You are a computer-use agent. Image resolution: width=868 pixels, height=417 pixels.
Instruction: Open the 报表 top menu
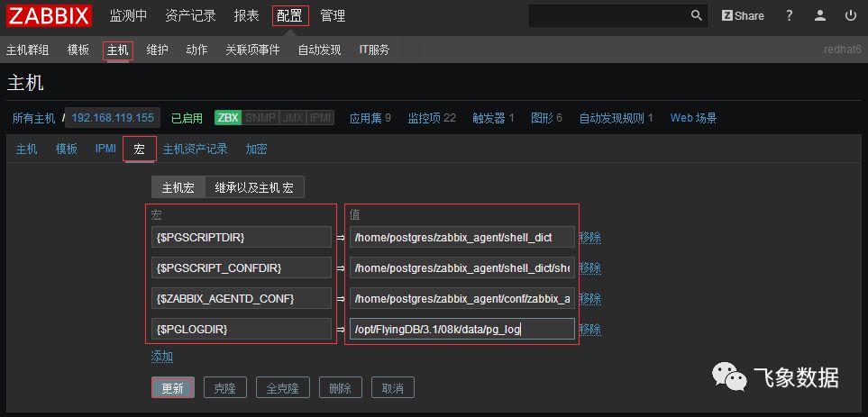[246, 16]
